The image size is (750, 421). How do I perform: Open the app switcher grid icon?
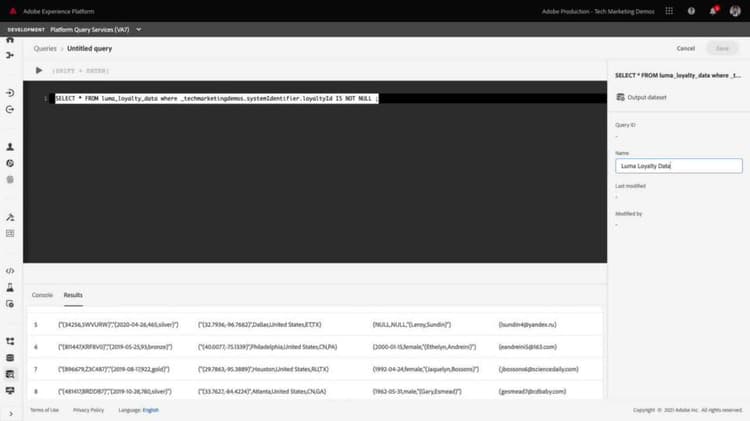pos(669,11)
